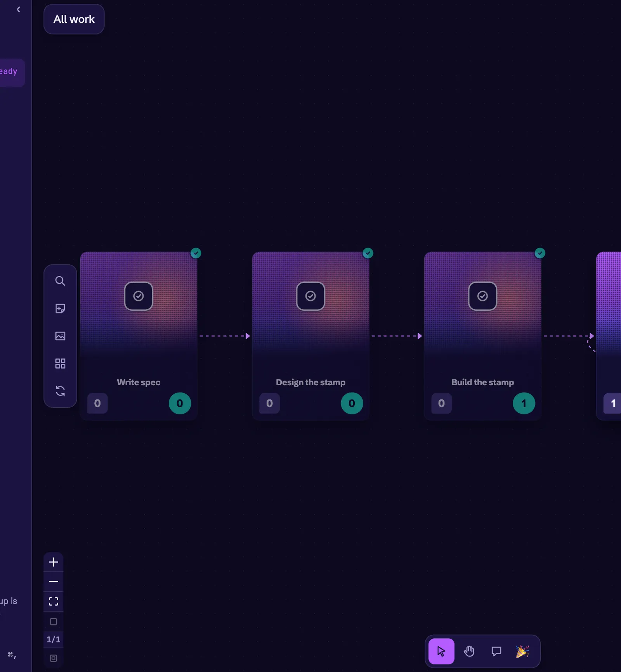Click the green 0 counter on Design the stamp
621x672 pixels.
click(352, 404)
